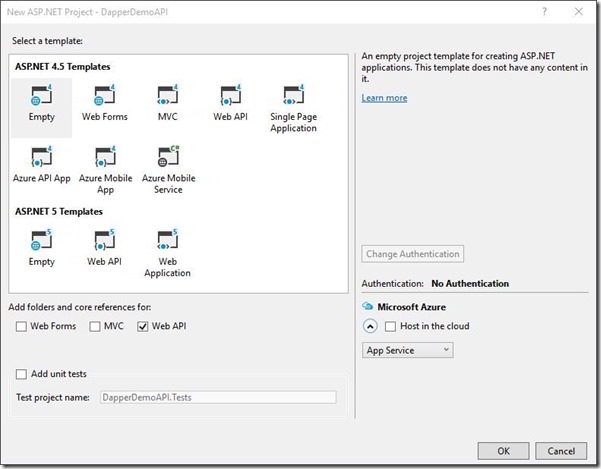Click the 'ASP.NET 4.5 Templates' heading
This screenshot has width=601, height=469.
[x=62, y=67]
